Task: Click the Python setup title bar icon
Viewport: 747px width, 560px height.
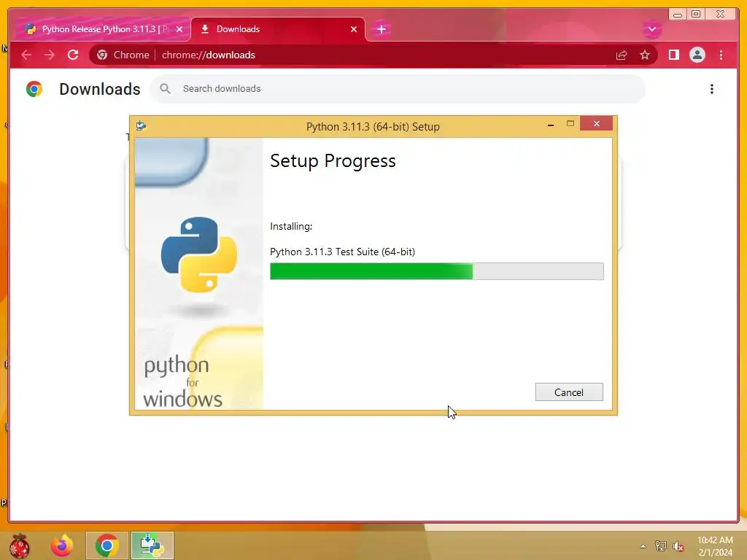Action: tap(141, 125)
